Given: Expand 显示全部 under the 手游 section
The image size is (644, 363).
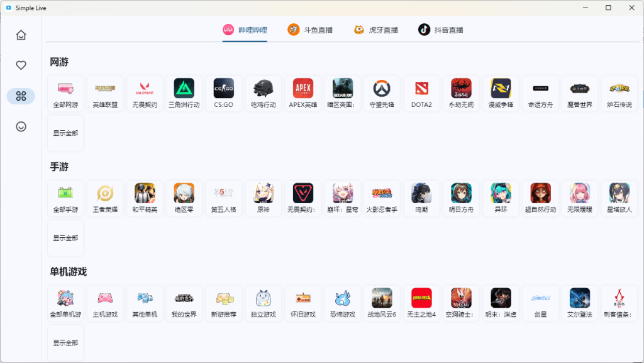Looking at the screenshot, I should pos(65,237).
